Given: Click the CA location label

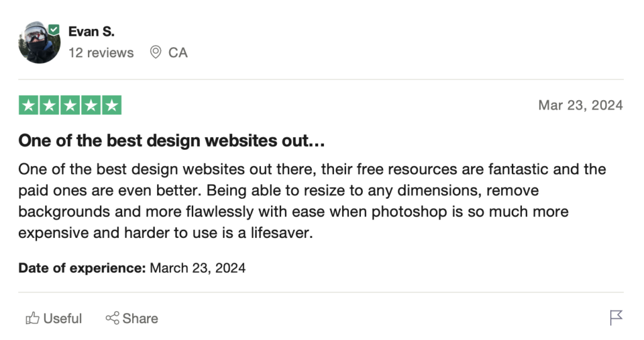Looking at the screenshot, I should [178, 53].
